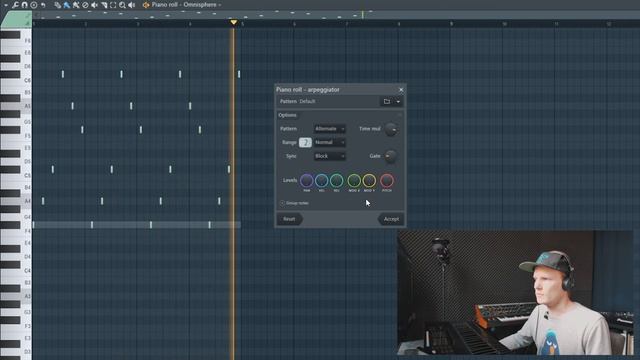Image resolution: width=640 pixels, height=360 pixels.
Task: Click the MOD X level knob
Action: [354, 180]
